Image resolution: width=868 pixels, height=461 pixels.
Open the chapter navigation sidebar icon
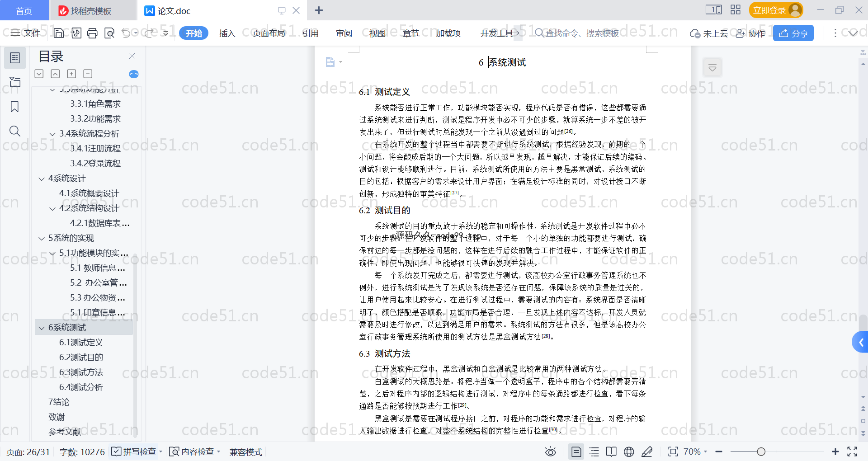(15, 82)
